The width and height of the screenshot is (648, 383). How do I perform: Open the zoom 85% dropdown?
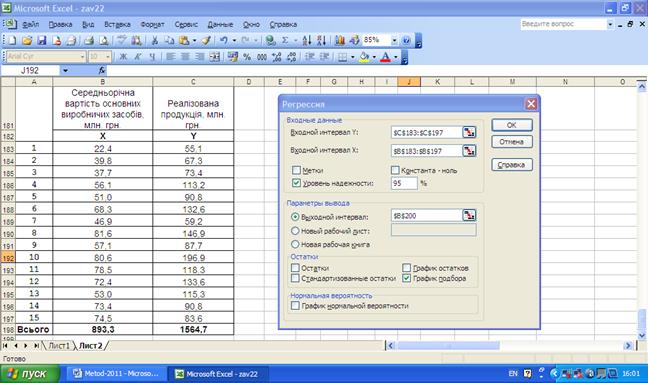tap(394, 40)
